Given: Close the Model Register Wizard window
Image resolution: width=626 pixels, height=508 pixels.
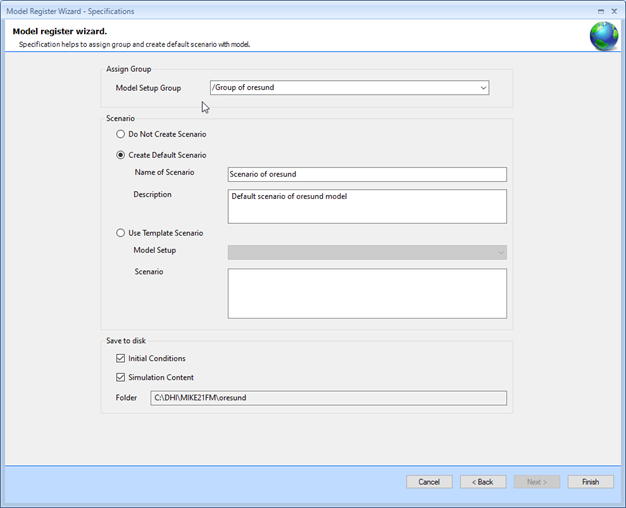Looking at the screenshot, I should point(614,11).
